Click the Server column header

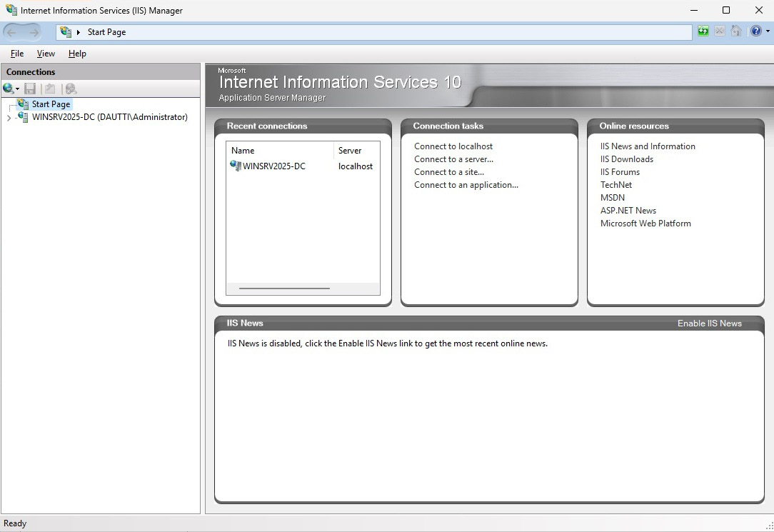pos(357,151)
